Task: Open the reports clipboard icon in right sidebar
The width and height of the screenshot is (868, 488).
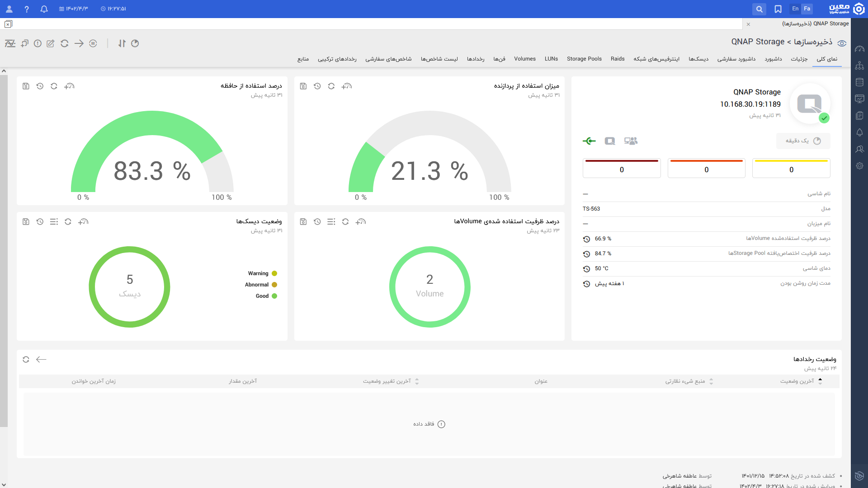Action: click(x=860, y=116)
